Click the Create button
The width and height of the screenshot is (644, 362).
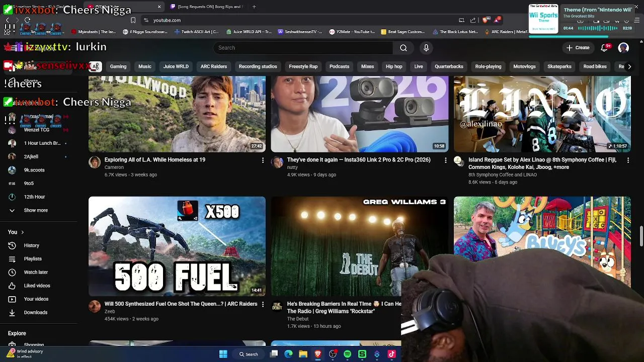(x=577, y=48)
